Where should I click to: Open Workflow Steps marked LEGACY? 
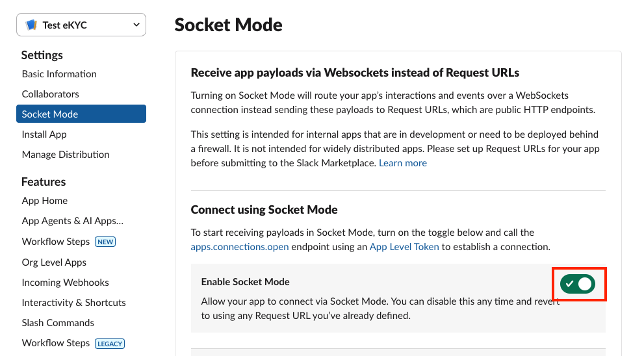(56, 343)
